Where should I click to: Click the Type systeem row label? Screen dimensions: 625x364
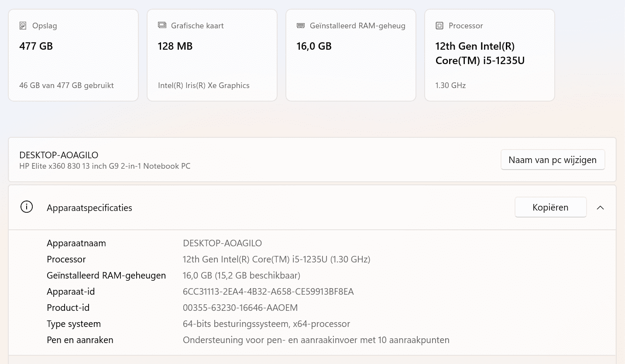point(74,324)
